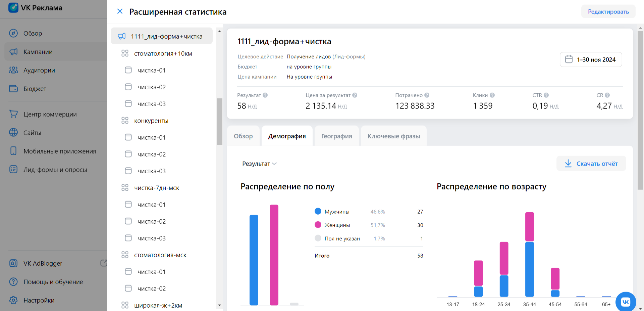644x311 pixels.
Task: Switch to Демография tab
Action: [287, 136]
